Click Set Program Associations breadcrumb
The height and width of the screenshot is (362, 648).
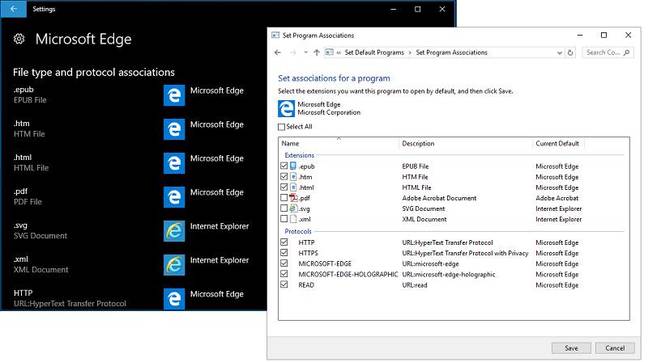tap(451, 52)
